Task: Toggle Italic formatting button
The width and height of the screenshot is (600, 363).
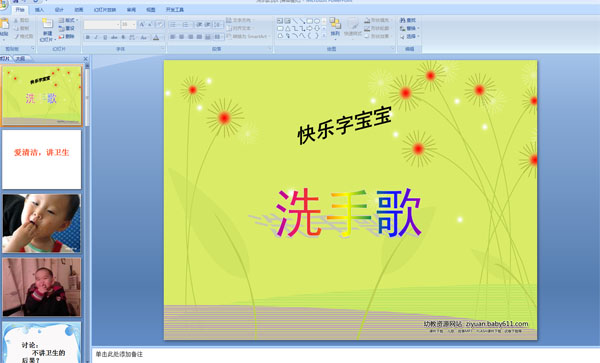Action: pos(96,37)
